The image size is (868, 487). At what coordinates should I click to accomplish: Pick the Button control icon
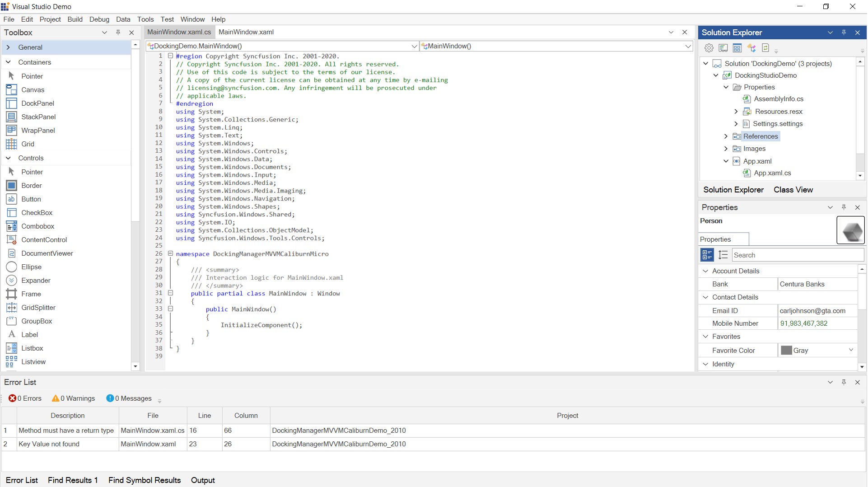11,199
